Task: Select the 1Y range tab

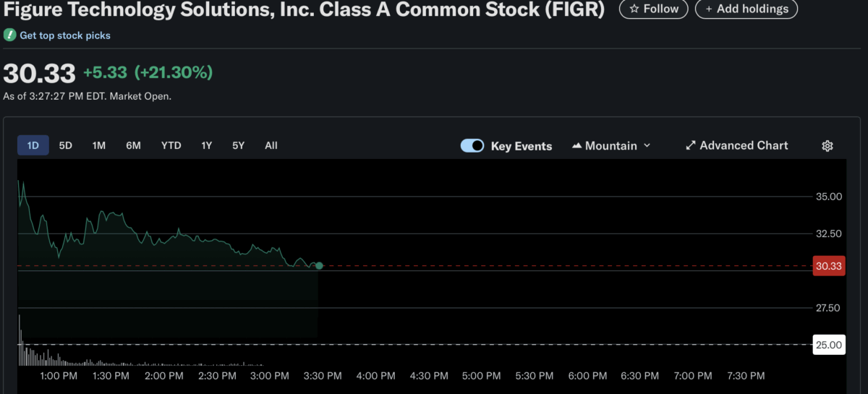Action: click(x=207, y=145)
